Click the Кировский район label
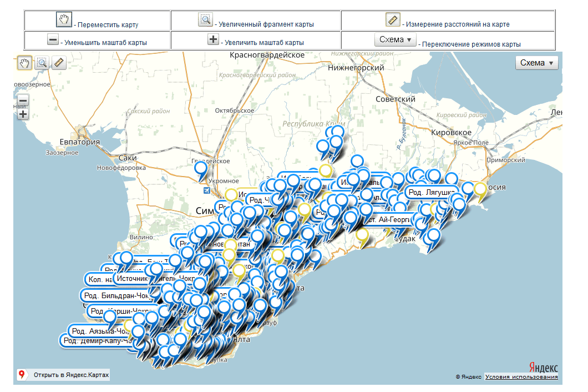This screenshot has width=588, height=392. coord(462,115)
